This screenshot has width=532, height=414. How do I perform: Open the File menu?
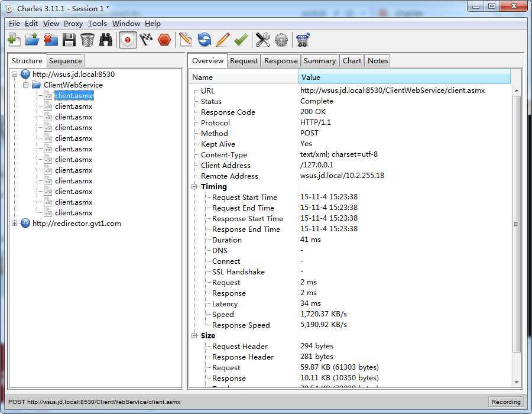click(x=14, y=24)
